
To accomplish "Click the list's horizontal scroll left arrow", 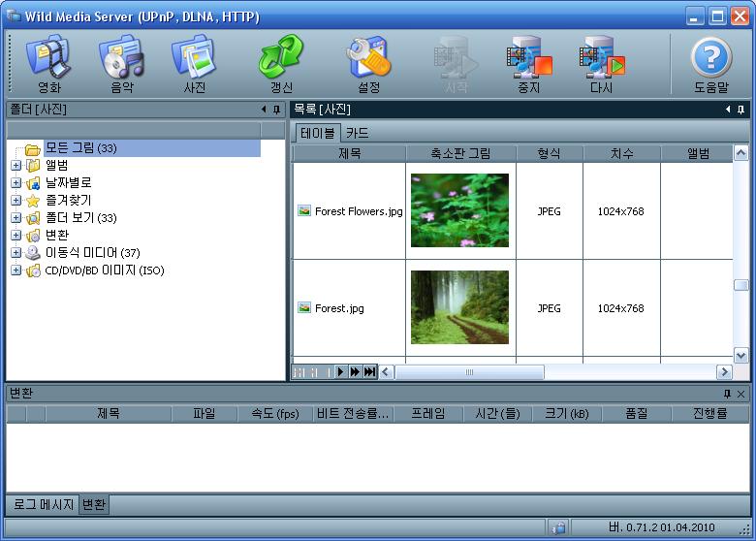I will click(386, 372).
